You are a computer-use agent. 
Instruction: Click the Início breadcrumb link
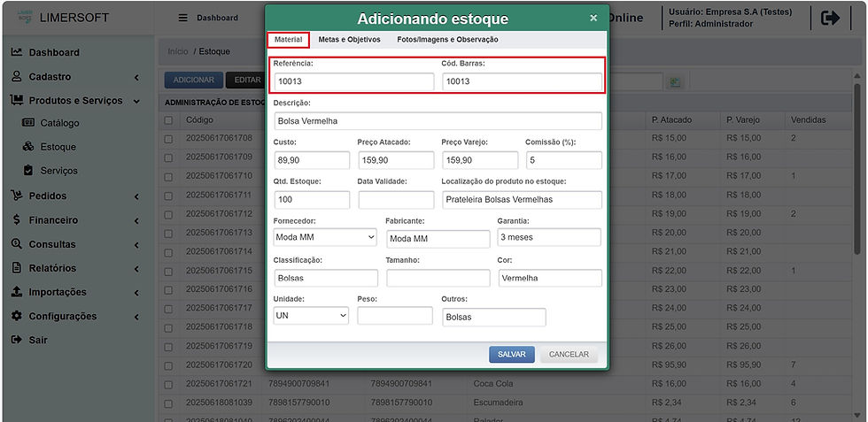pos(178,51)
